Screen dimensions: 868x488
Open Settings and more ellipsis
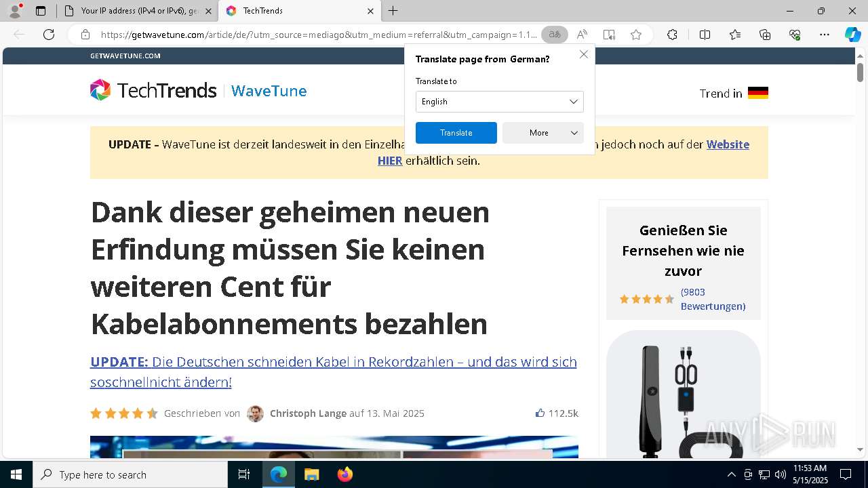(x=825, y=35)
